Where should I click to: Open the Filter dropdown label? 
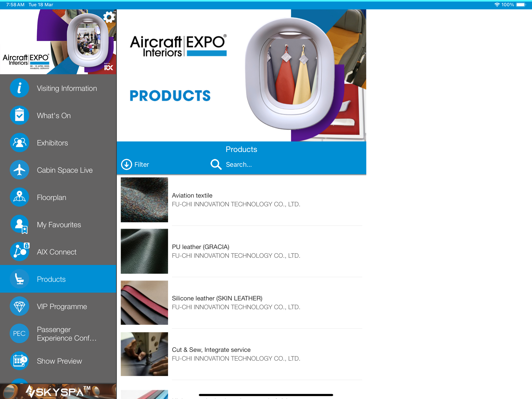(142, 165)
